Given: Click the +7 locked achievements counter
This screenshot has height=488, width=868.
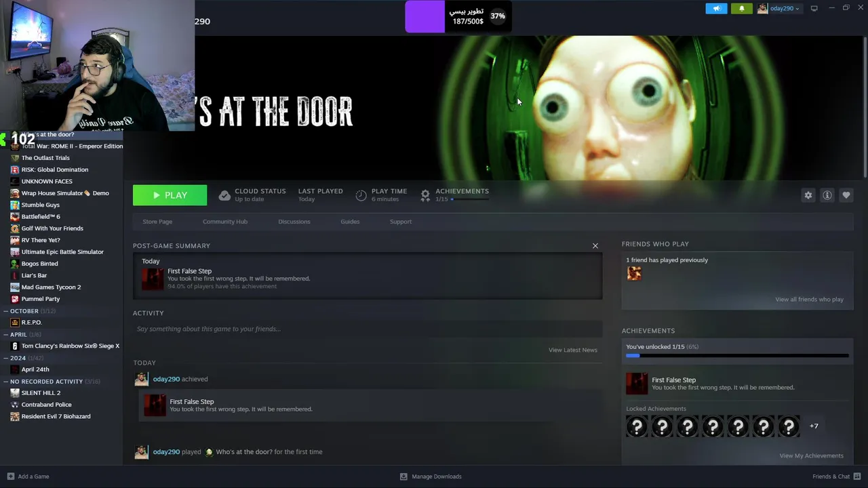Looking at the screenshot, I should click(814, 426).
